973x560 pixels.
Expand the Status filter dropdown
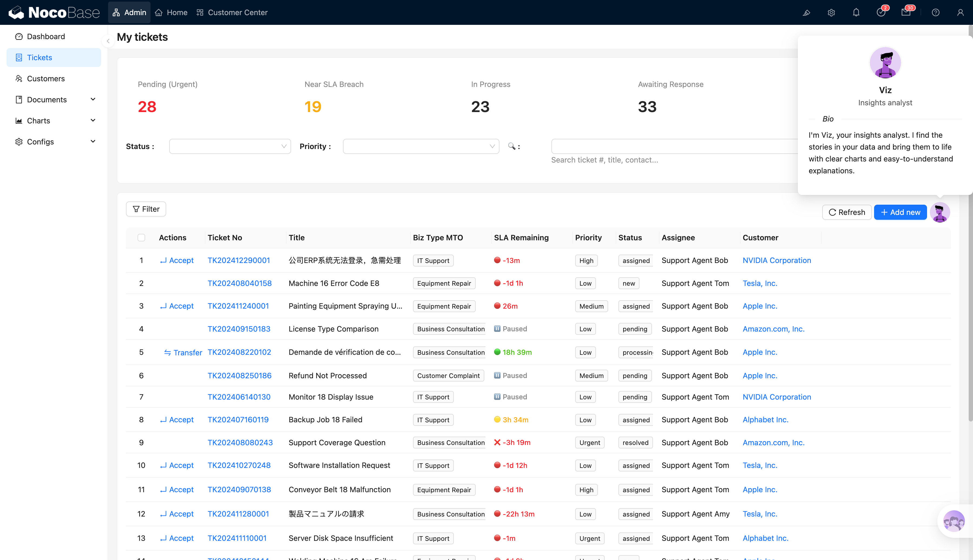[230, 146]
